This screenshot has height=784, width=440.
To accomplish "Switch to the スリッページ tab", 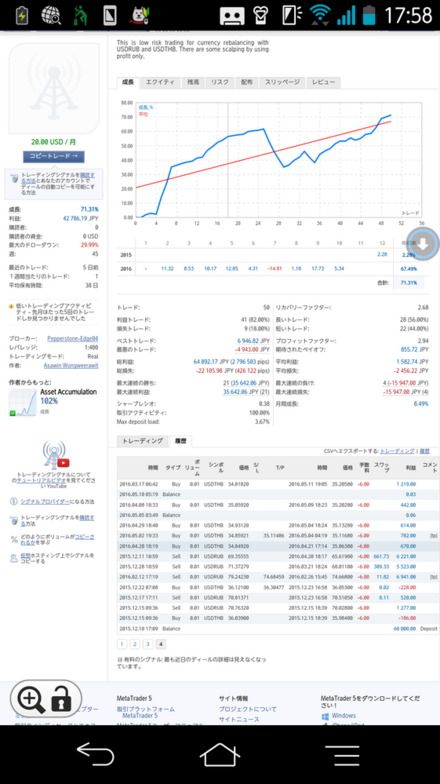I will (x=282, y=82).
